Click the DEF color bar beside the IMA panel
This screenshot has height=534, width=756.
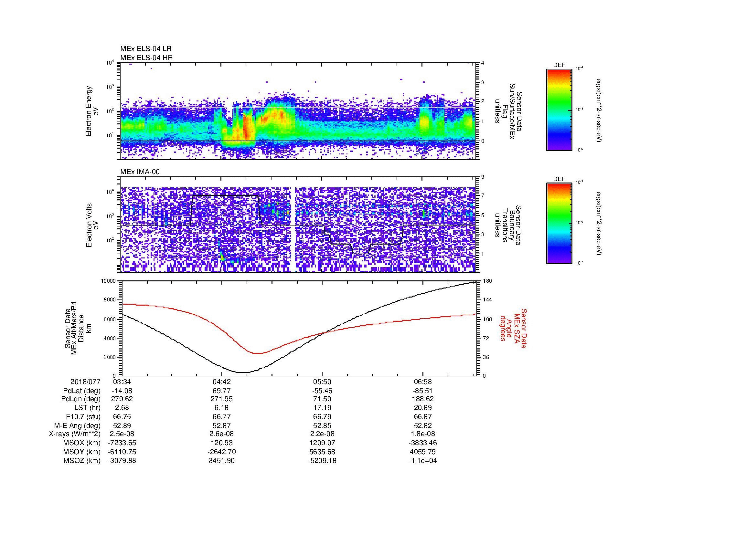click(x=559, y=224)
